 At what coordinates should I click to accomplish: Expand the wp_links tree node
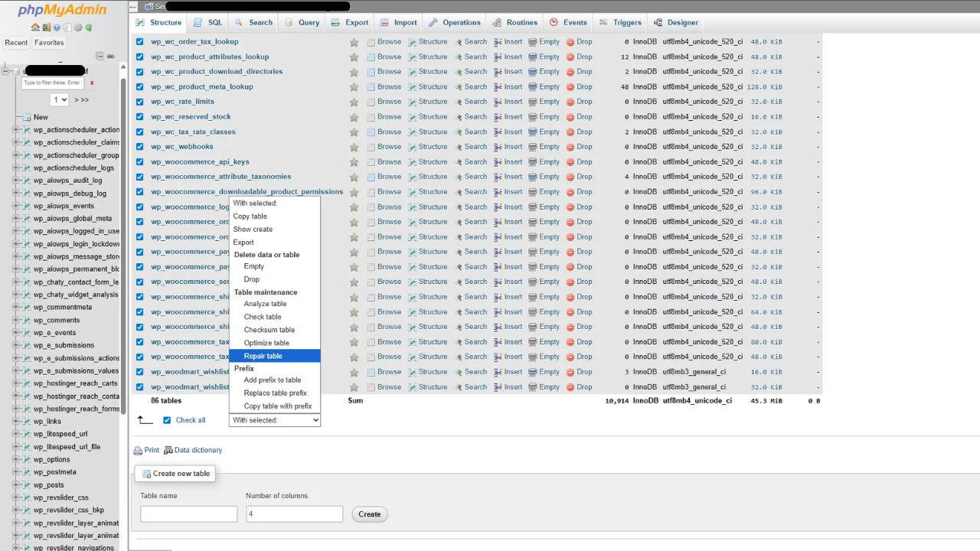[16, 421]
